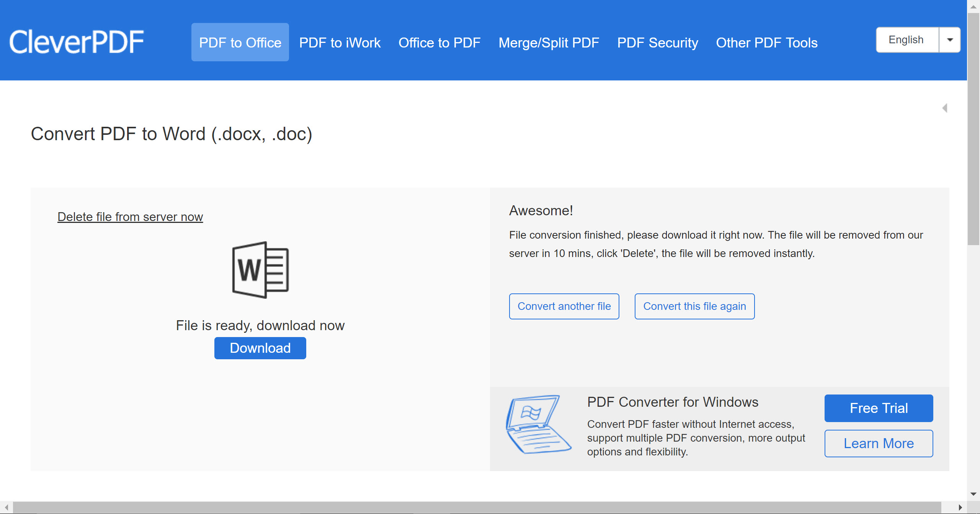Open the Merge/Split PDF menu
This screenshot has height=514, width=980.
[549, 43]
